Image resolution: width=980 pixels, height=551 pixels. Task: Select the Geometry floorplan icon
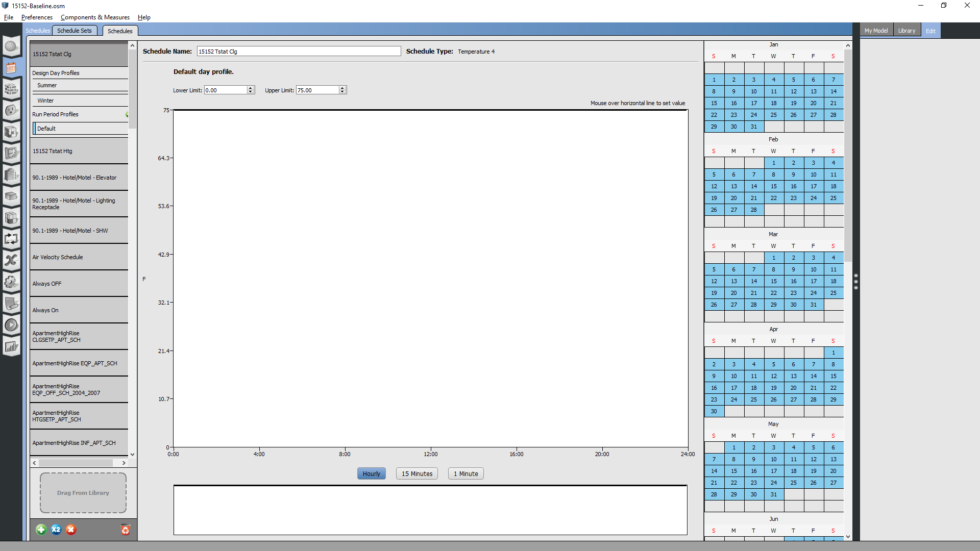click(11, 153)
